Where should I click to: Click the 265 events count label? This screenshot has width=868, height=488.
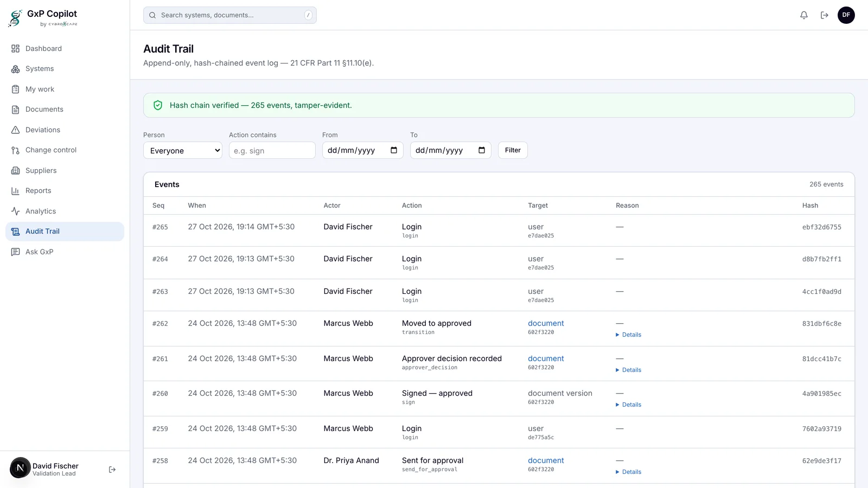[x=826, y=184]
